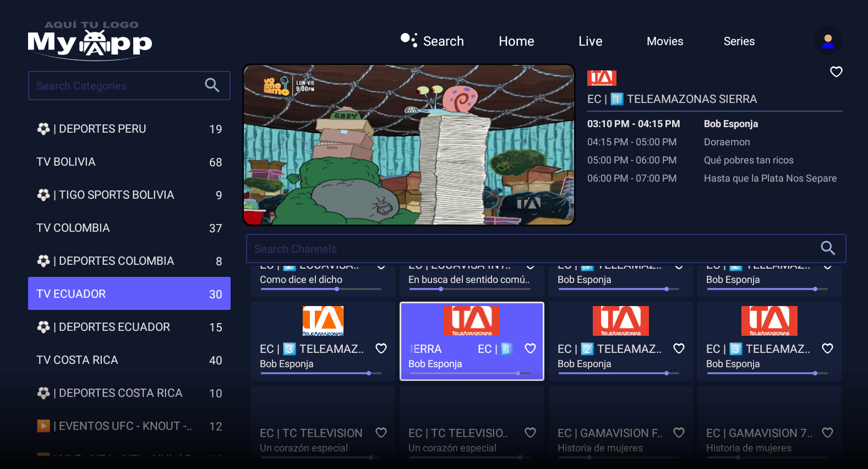
Task: Toggle favorite on orange-logo EC 3 TELEAMAZ card
Action: pyautogui.click(x=381, y=348)
